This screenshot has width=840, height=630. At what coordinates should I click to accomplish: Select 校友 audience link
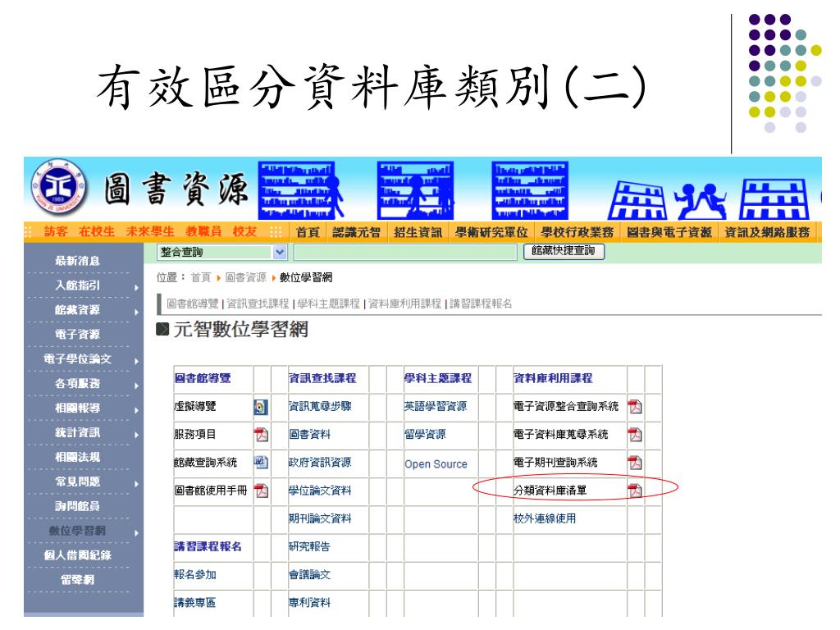click(x=244, y=231)
